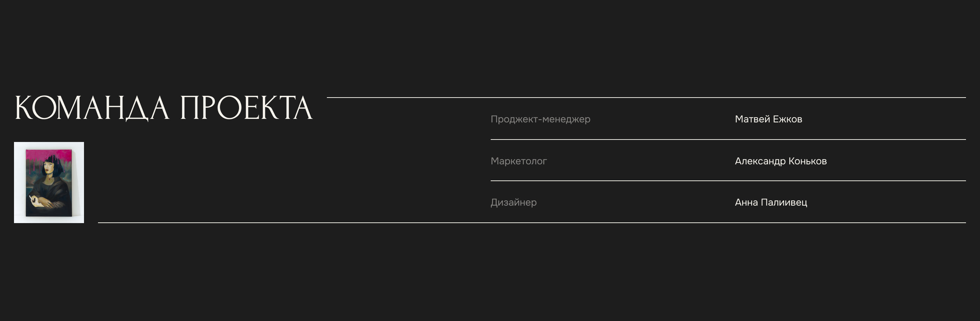Click the "КОМАНДА ПРОЕКТА" heading
This screenshot has width=980, height=321.
point(163,108)
